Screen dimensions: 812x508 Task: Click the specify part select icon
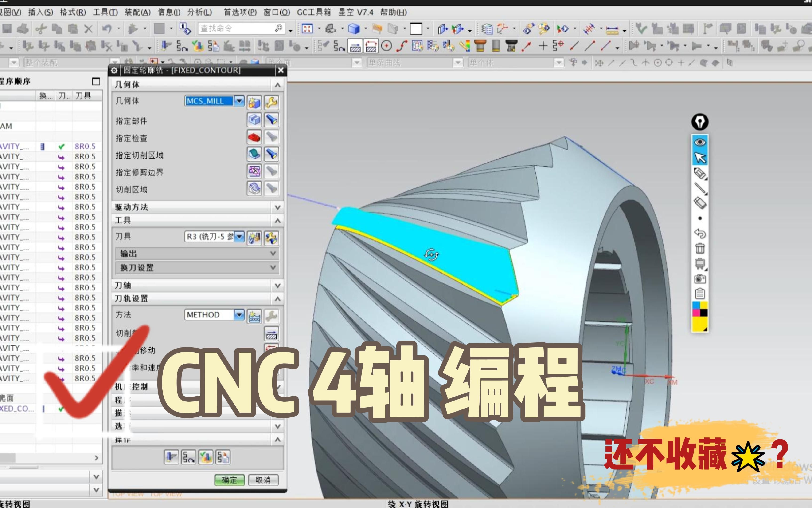click(254, 120)
